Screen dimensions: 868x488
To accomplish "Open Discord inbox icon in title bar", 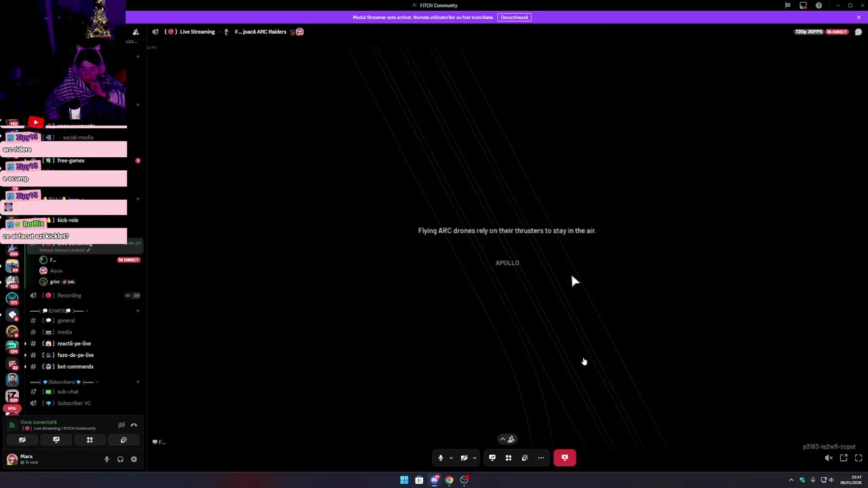I will tap(803, 5).
